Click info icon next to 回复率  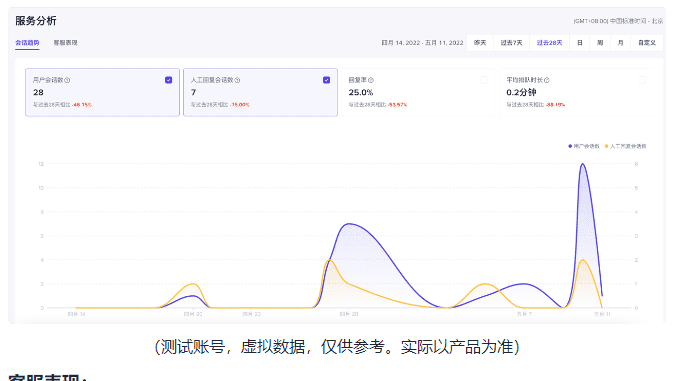point(371,80)
